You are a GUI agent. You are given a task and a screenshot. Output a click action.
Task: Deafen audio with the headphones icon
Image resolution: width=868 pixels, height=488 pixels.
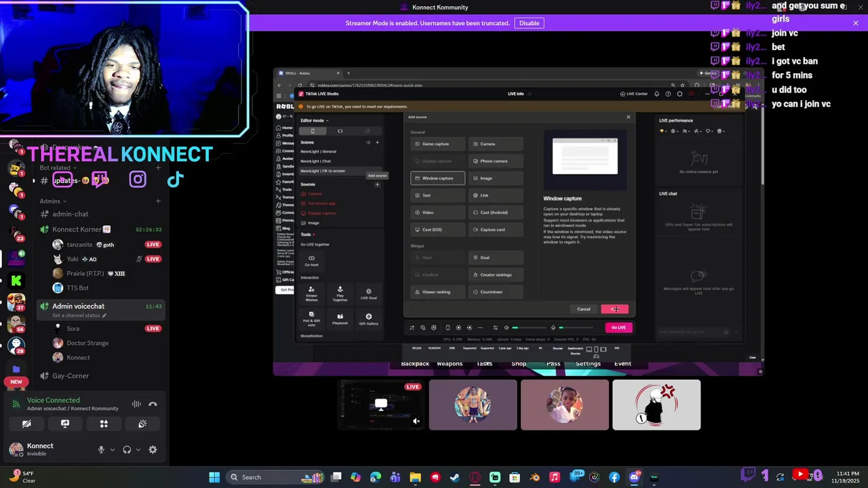[127, 449]
